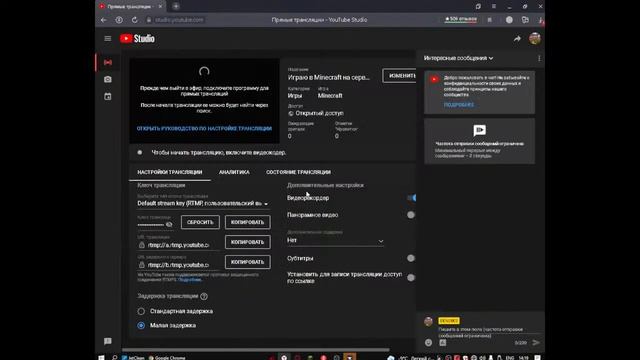This screenshot has height=360, width=640.
Task: Select the live Stream icon in the sidebar
Action: [x=108, y=62]
